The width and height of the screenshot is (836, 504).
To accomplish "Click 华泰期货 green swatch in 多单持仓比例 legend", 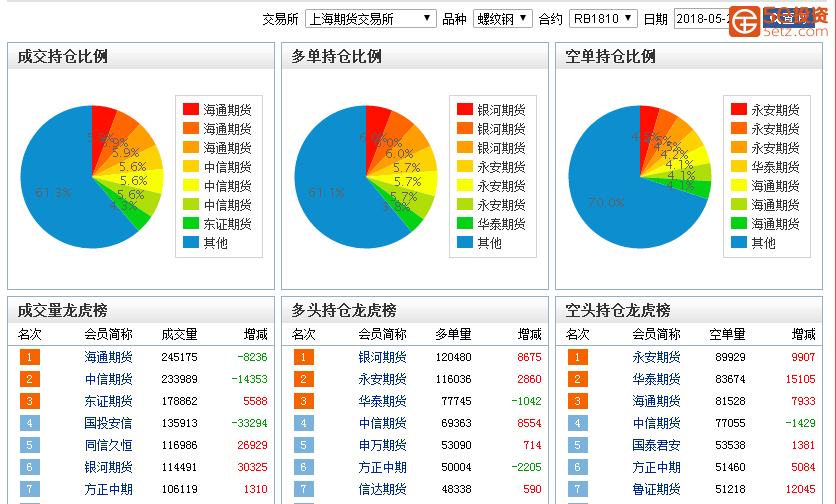I will tap(465, 223).
